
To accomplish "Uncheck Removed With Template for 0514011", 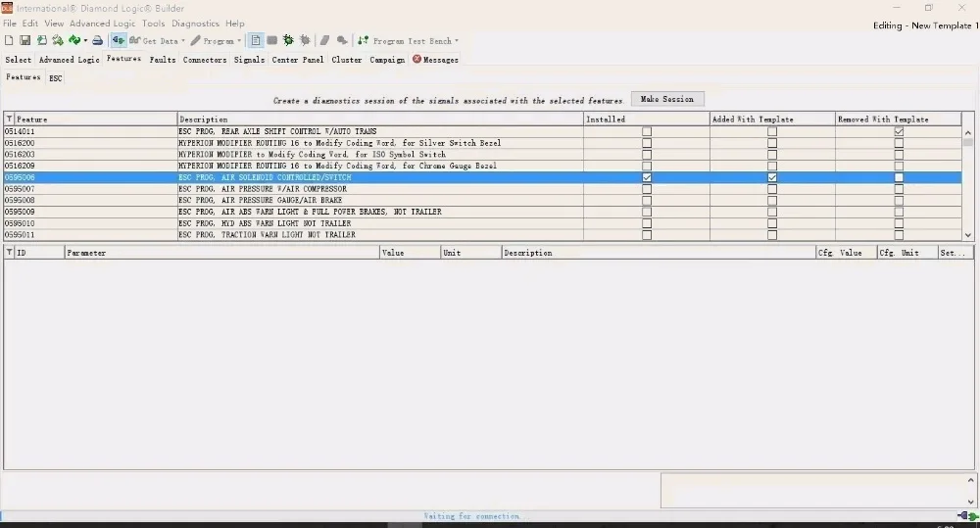I will [899, 132].
